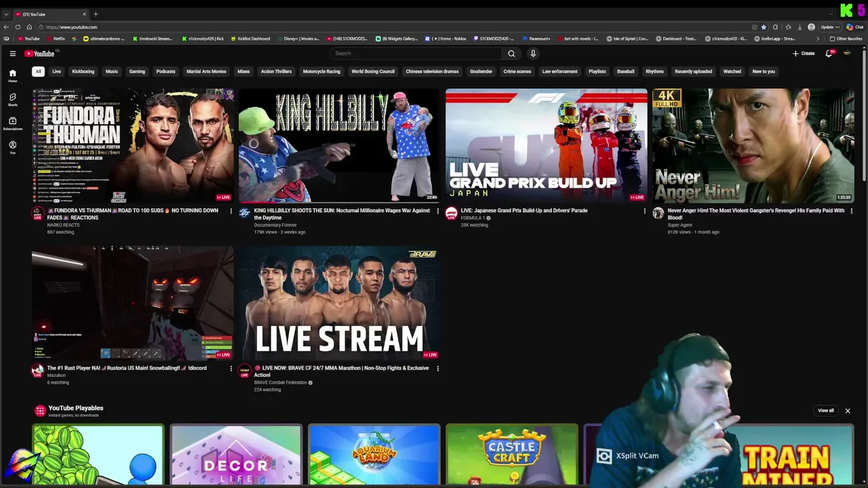Open more options for the King Hillbilly video
Viewport: 868px width, 488px height.
[437, 211]
